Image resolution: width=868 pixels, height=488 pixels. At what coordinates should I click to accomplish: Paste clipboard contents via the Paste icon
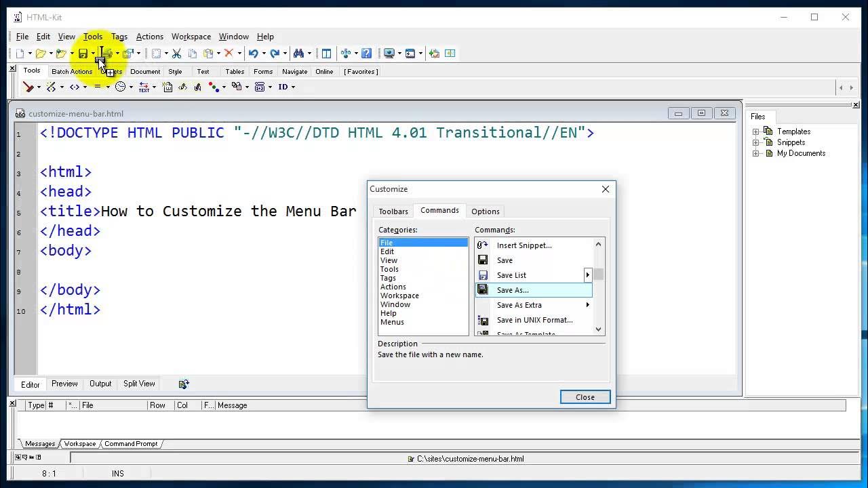coord(208,53)
